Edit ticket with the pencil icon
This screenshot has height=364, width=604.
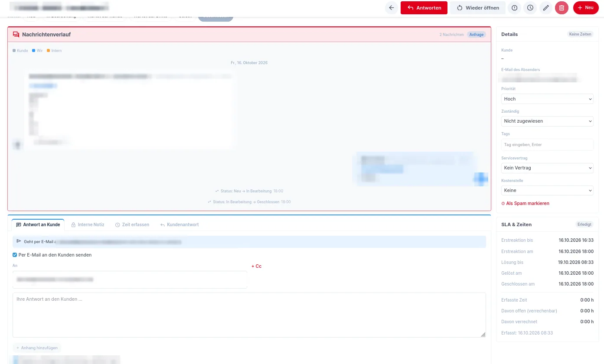[546, 8]
